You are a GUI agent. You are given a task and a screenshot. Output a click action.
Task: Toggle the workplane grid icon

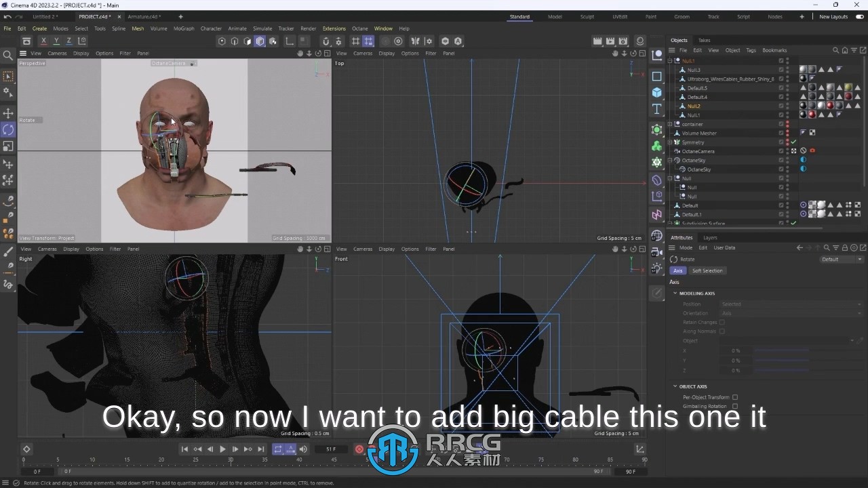click(x=355, y=41)
